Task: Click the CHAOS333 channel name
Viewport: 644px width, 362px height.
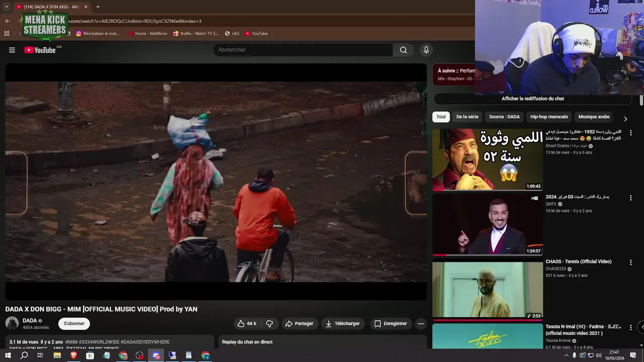Action: tap(555, 269)
